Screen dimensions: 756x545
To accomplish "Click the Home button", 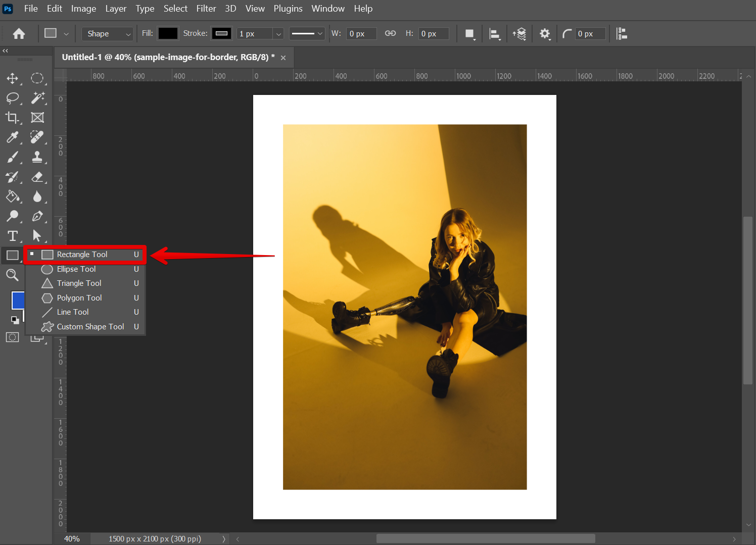I will (19, 34).
